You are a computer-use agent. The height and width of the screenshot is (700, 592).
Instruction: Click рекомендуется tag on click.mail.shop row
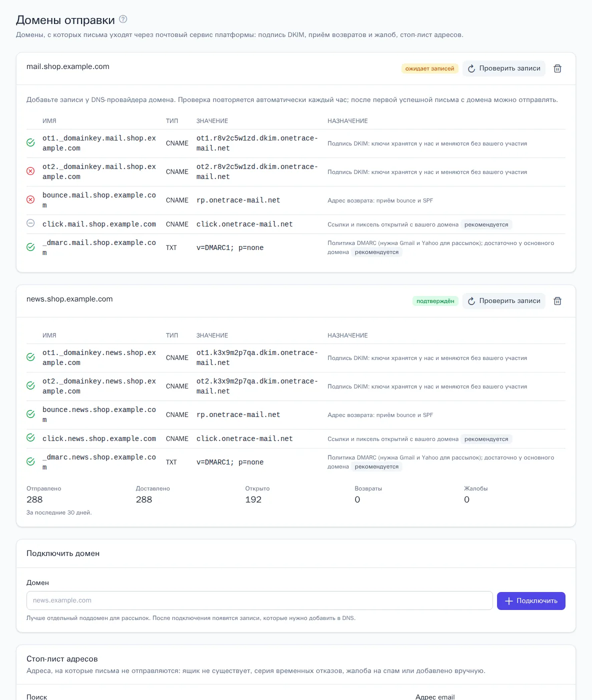click(x=486, y=224)
